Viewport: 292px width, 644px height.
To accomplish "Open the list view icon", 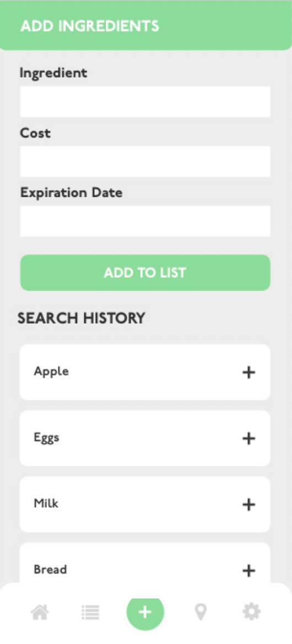I will point(90,613).
